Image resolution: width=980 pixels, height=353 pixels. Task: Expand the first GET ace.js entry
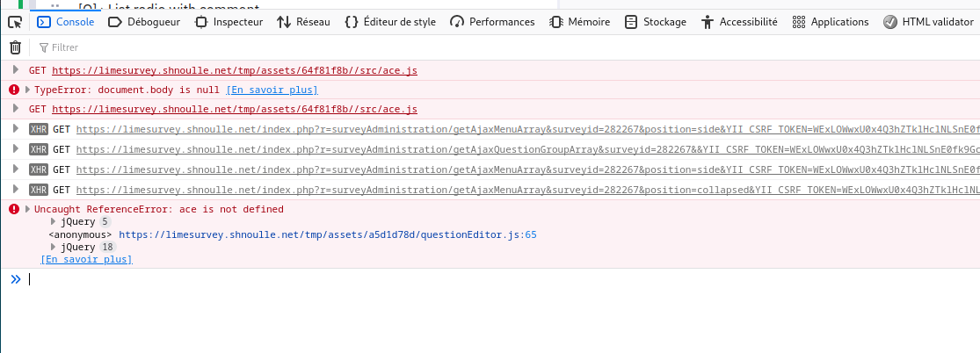tap(14, 70)
